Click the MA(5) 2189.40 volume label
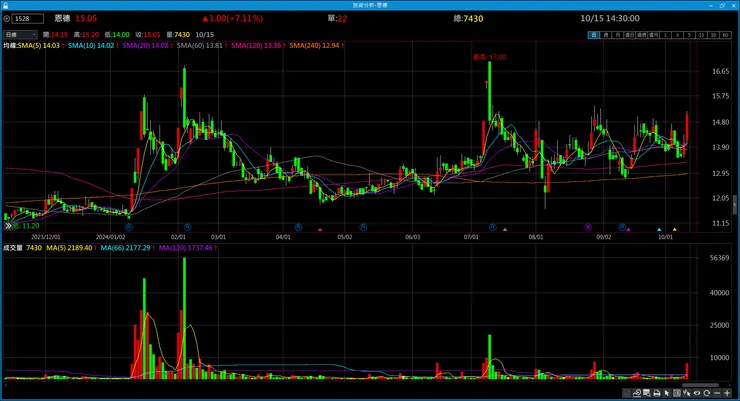740x401 pixels. coord(71,248)
